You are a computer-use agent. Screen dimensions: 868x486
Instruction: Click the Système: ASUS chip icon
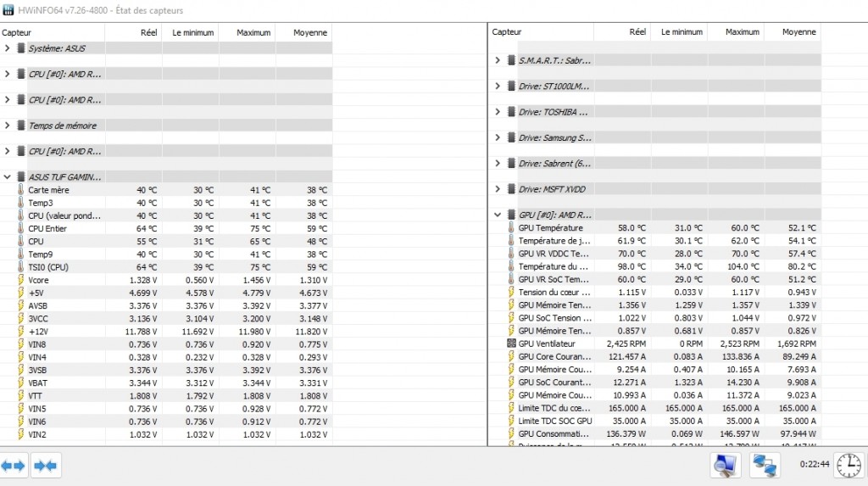21,48
